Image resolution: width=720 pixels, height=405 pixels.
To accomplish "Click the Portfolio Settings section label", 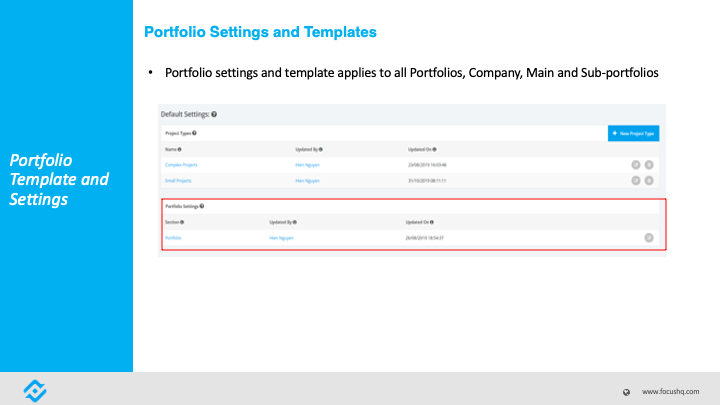I will [182, 206].
